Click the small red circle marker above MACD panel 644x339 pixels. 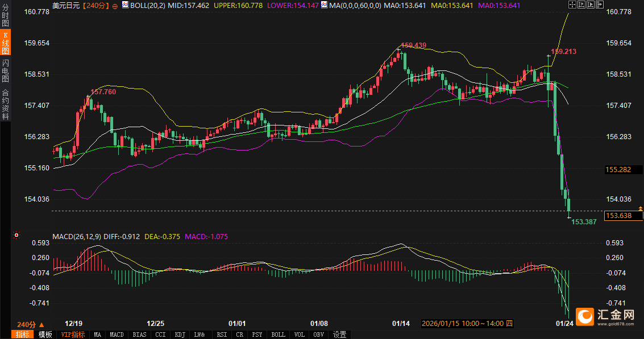click(16, 235)
